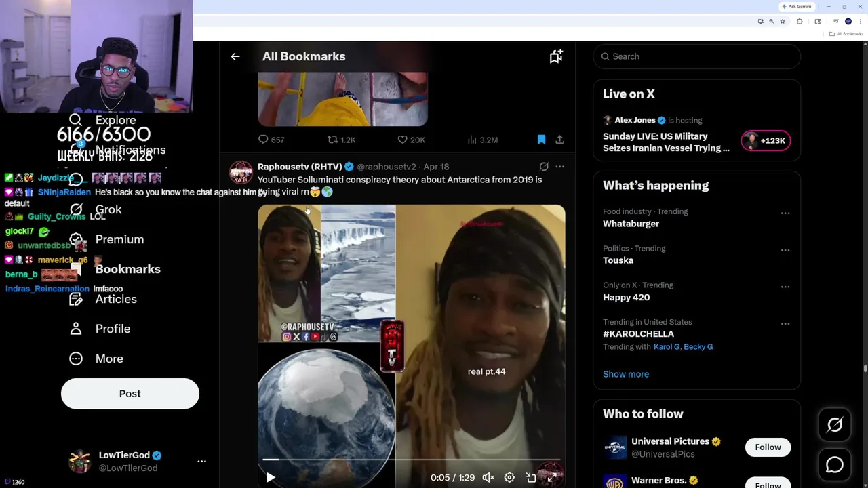Image resolution: width=868 pixels, height=488 pixels.
Task: Expand the video to fullscreen
Action: [x=552, y=477]
